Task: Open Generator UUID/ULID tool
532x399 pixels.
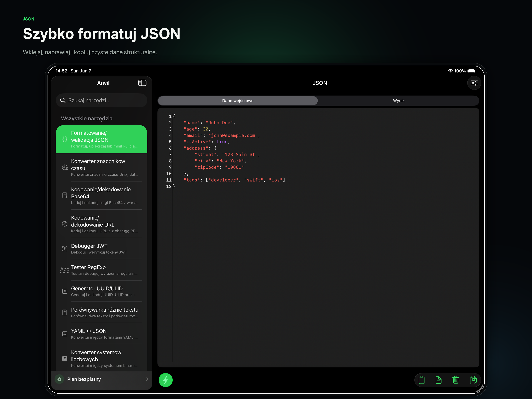Action: 101,291
